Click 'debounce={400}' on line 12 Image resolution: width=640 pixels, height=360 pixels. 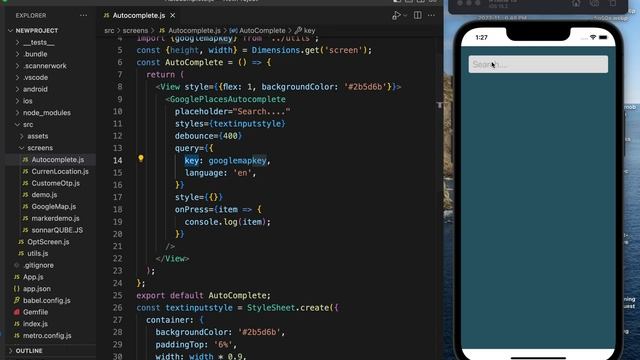pos(208,136)
